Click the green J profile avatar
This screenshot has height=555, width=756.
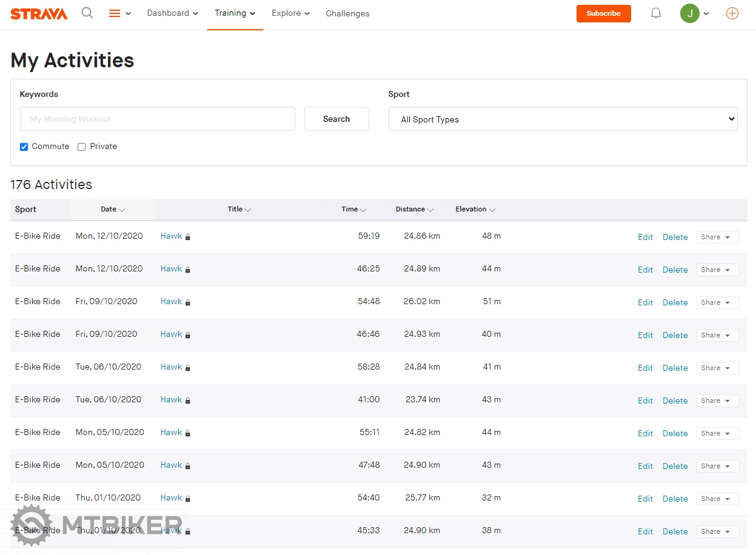coord(689,13)
